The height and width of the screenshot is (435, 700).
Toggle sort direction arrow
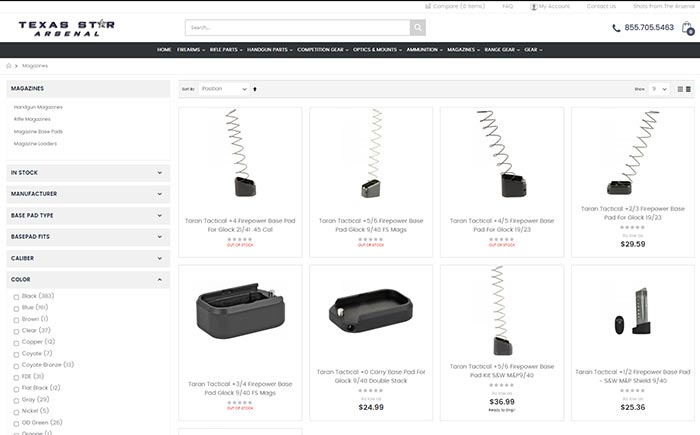(255, 89)
